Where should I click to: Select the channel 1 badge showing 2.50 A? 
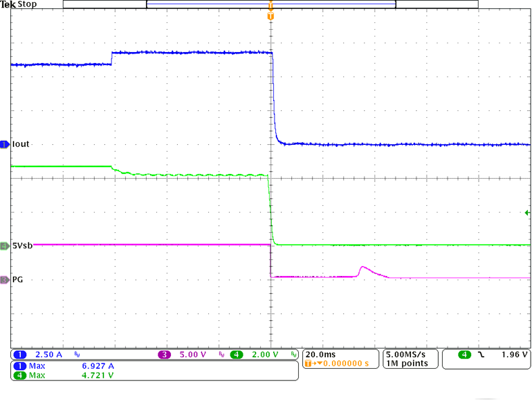(19, 355)
